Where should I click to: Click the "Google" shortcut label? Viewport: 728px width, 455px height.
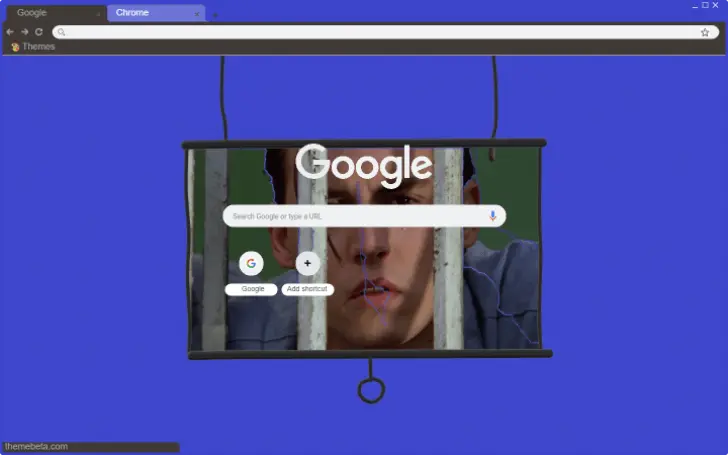pyautogui.click(x=252, y=289)
